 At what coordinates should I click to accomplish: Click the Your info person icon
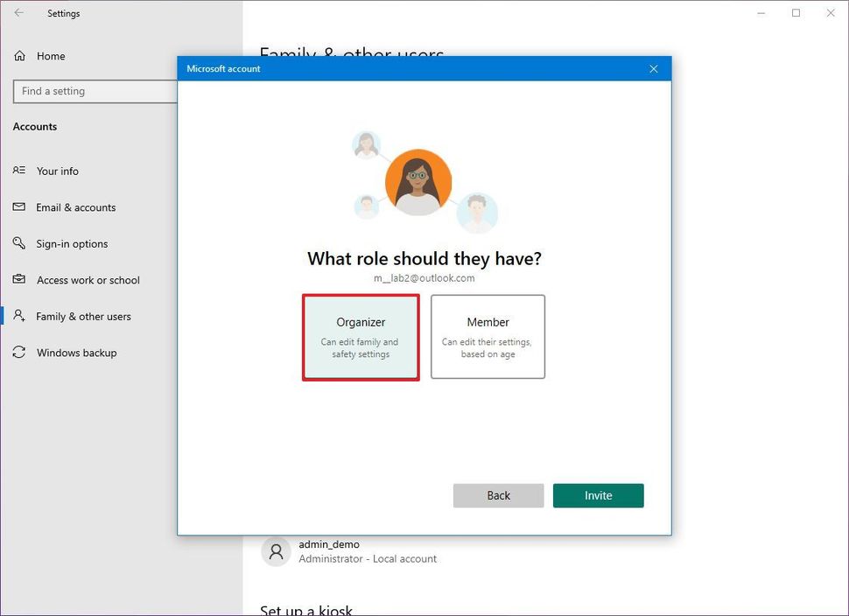click(19, 171)
